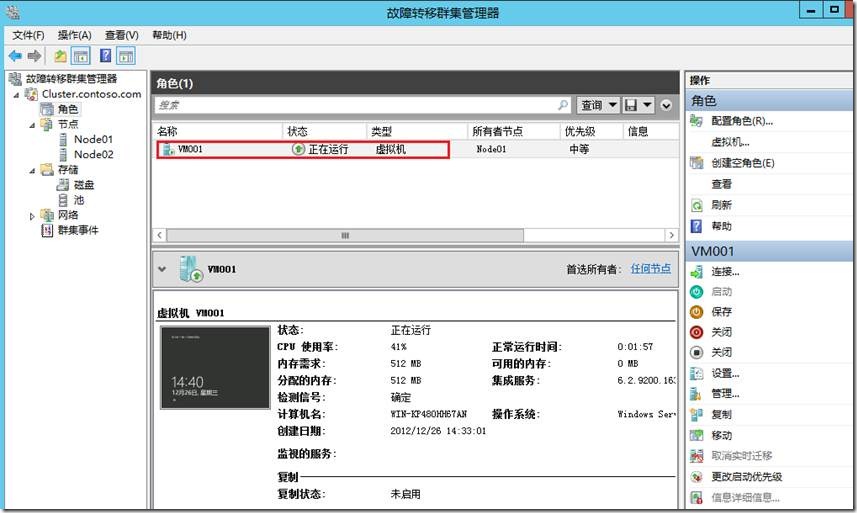857x513 pixels.
Task: Click the horizontal scrollbar thumb of roles list
Action: click(345, 235)
